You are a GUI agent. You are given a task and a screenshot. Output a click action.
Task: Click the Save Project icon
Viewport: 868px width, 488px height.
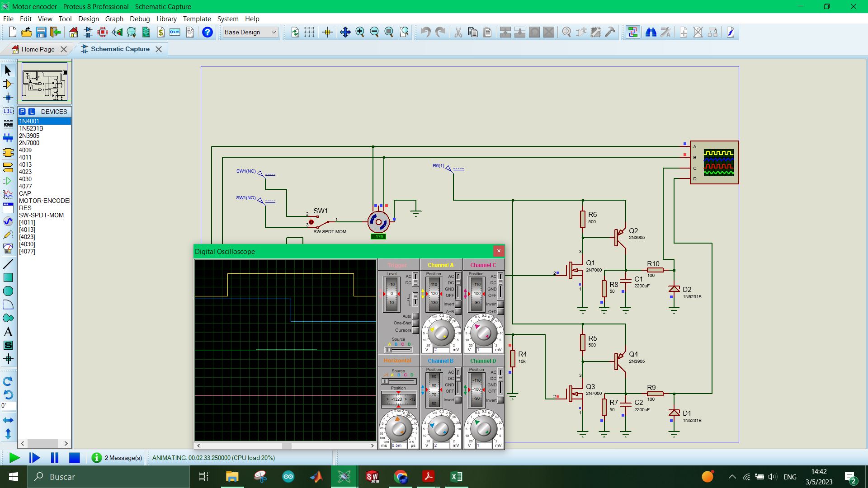(x=41, y=32)
